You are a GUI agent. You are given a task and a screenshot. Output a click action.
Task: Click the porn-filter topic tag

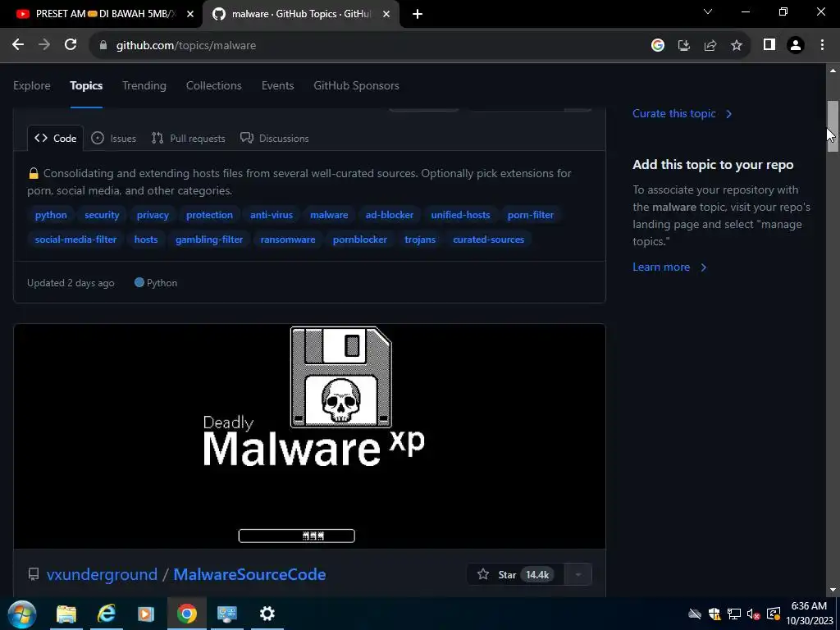click(x=531, y=215)
